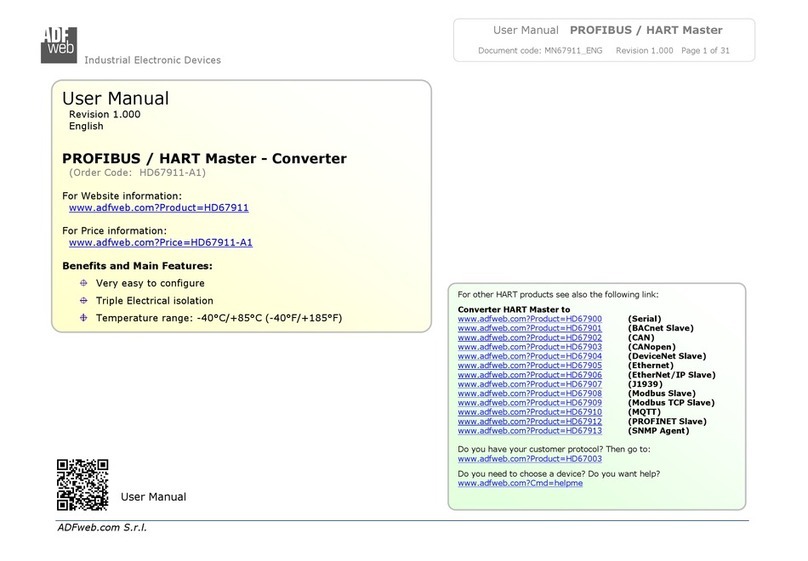Click the Do you need to choose a device question
Screen dimensions: 808x561
tap(559, 474)
